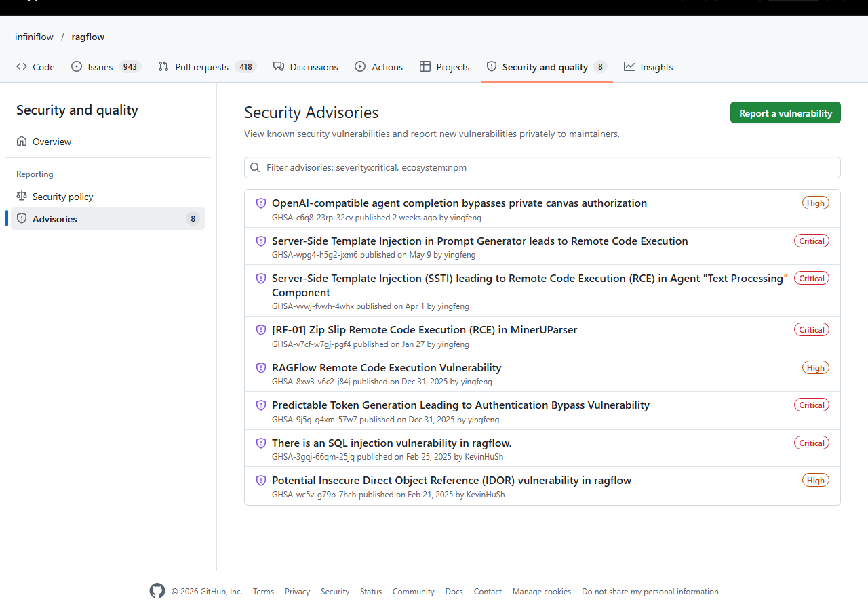Click the shield icon beside Advisories in sidebar

tap(22, 219)
